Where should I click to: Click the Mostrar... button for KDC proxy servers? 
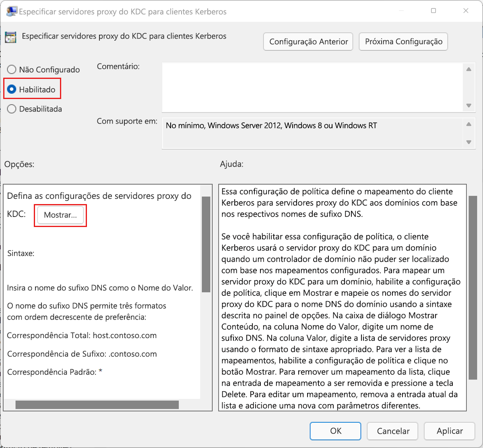coord(60,215)
